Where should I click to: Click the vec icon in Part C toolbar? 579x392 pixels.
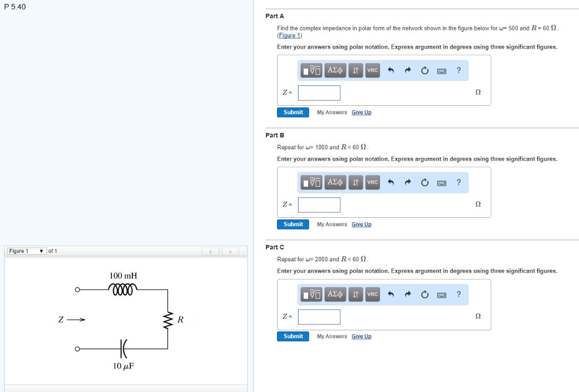coord(372,294)
